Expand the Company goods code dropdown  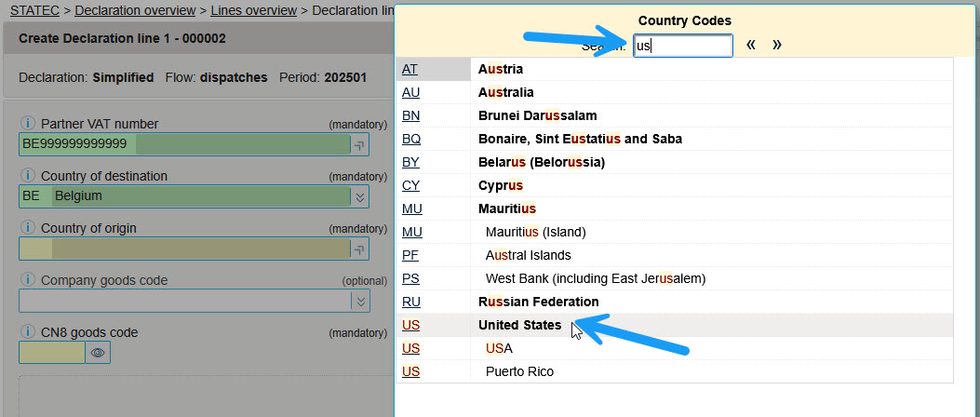[359, 301]
